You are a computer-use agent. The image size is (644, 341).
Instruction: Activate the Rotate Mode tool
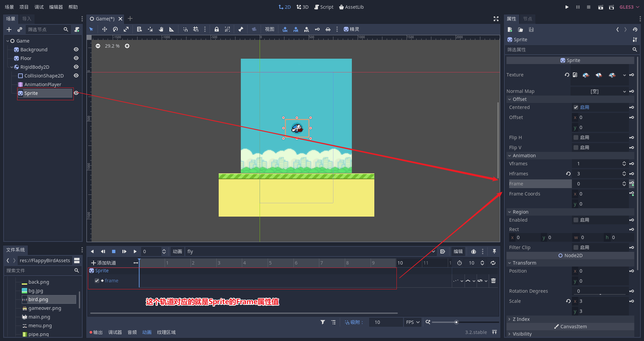(115, 29)
